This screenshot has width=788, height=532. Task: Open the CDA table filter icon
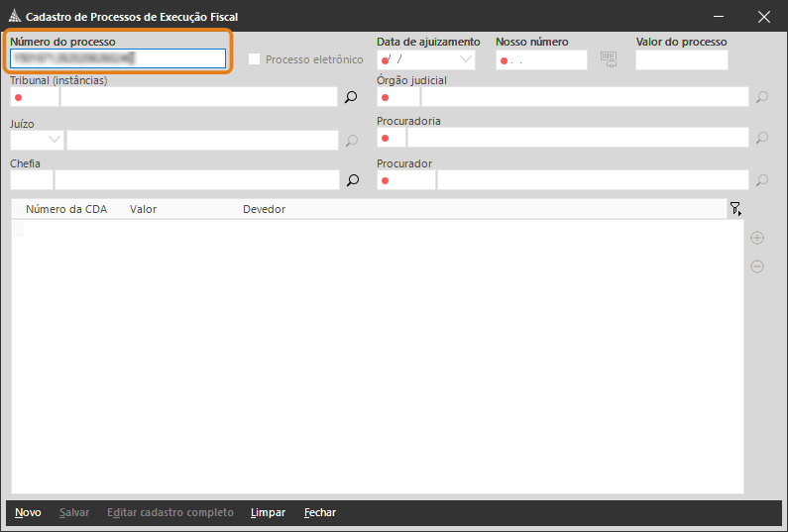(735, 209)
